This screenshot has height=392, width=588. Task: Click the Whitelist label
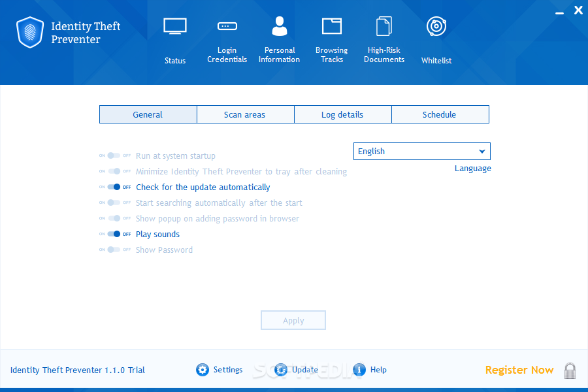436,61
